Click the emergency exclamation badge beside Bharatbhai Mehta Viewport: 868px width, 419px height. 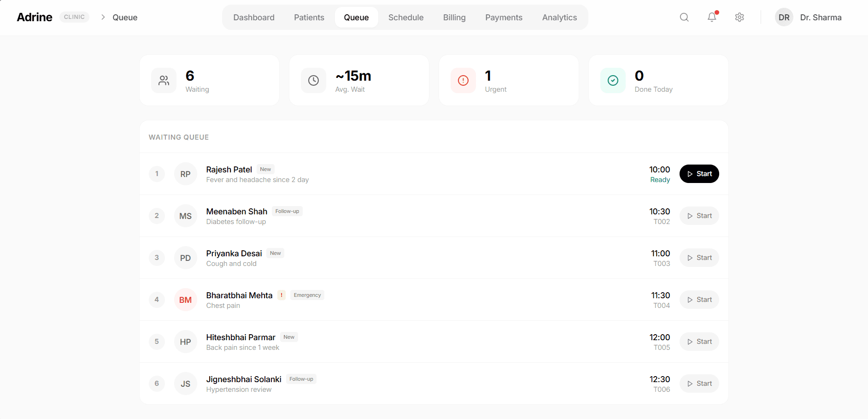pos(282,295)
